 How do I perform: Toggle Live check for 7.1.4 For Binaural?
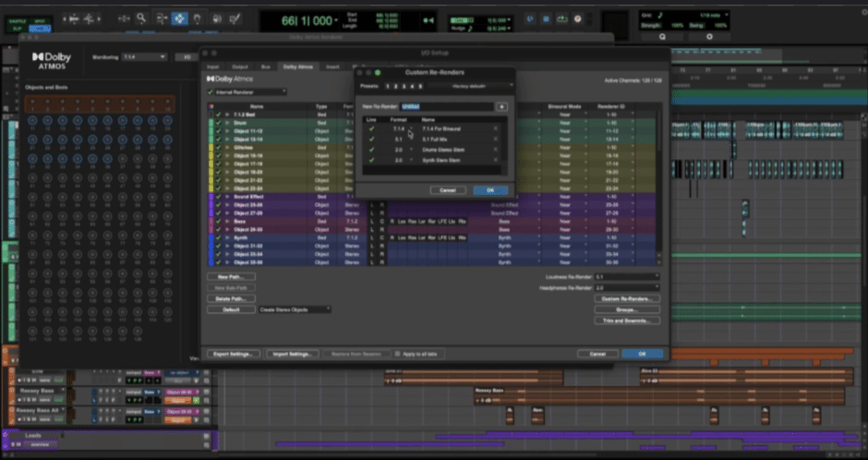point(371,128)
